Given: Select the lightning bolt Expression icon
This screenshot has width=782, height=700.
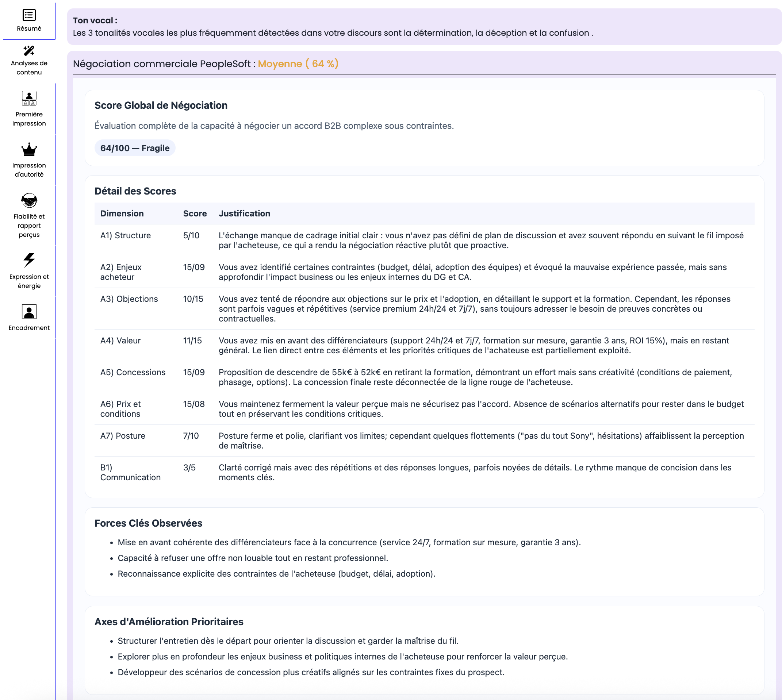Looking at the screenshot, I should click(x=29, y=260).
